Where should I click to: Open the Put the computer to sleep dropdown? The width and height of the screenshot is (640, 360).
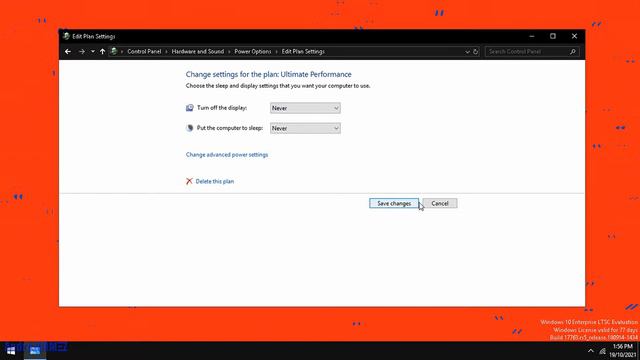(x=305, y=128)
